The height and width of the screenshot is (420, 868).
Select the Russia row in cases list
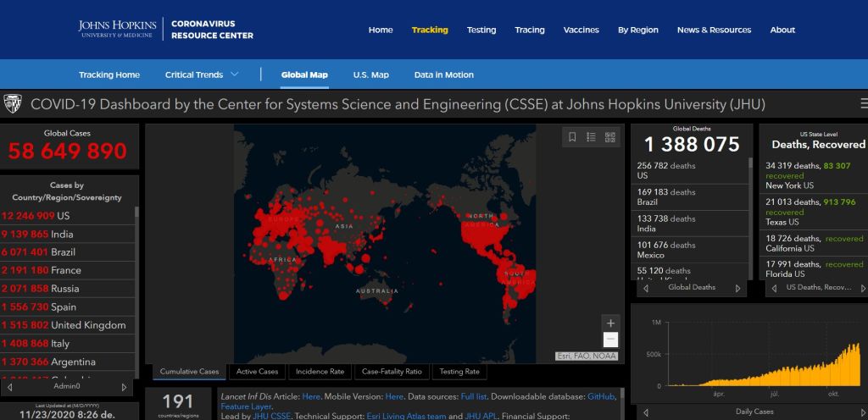tap(67, 289)
